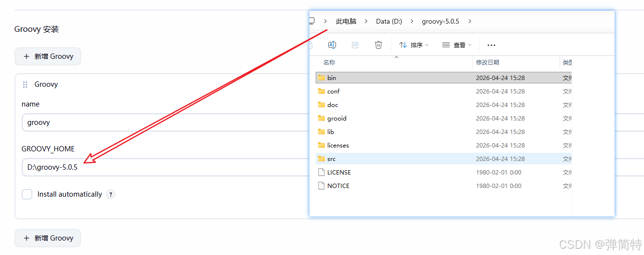Click the bottom 新增 Groovy button
The height and width of the screenshot is (255, 644).
[48, 238]
